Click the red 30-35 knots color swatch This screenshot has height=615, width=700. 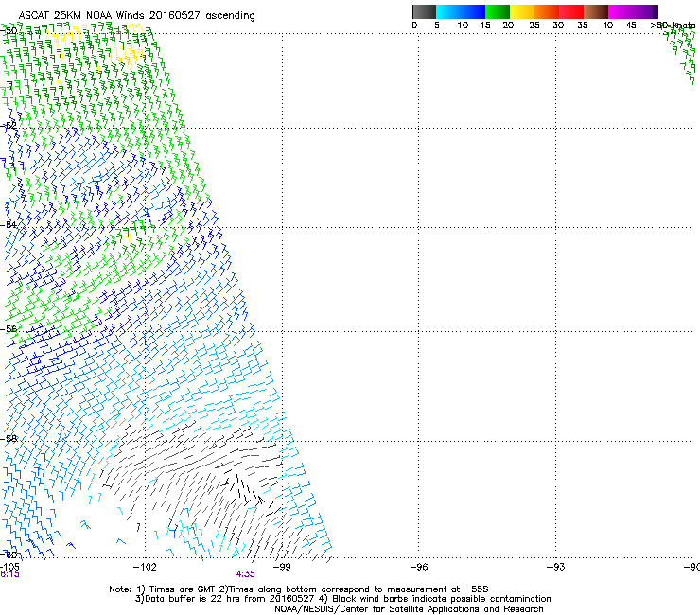(571, 11)
